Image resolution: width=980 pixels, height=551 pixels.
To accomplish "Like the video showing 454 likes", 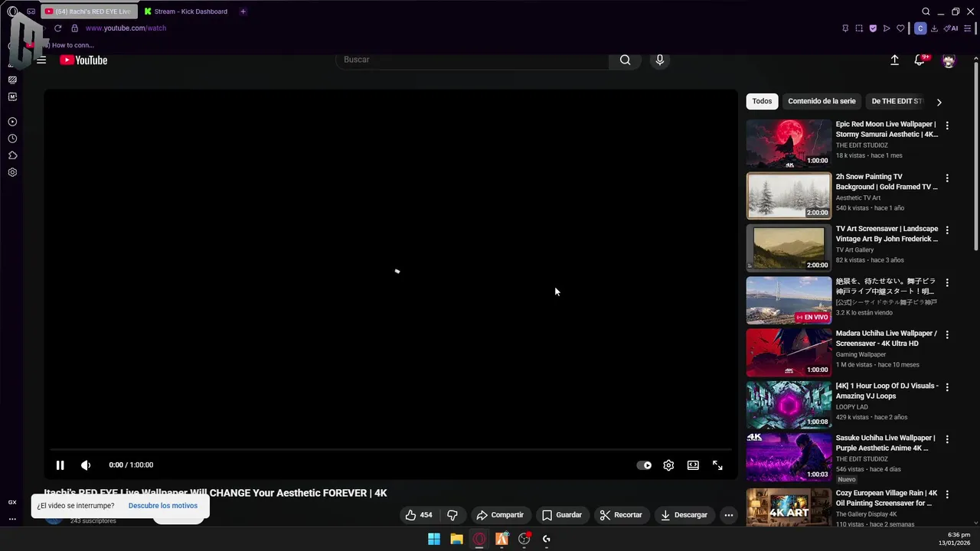I will pos(419,515).
